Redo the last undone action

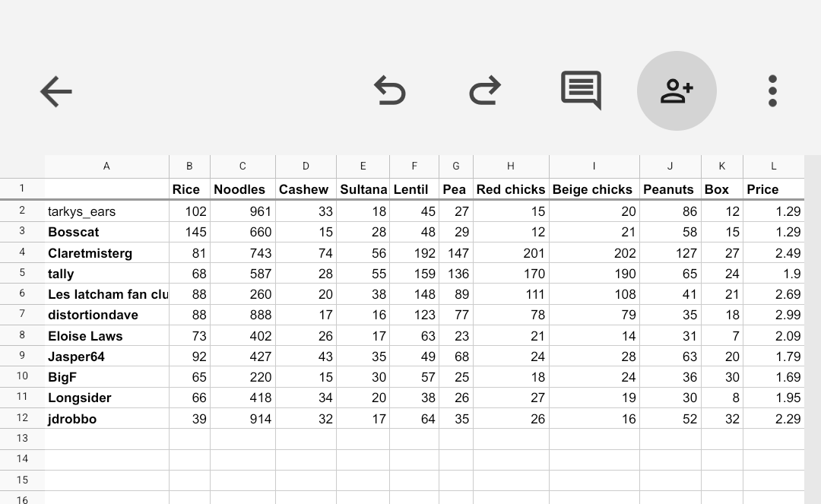(x=485, y=90)
